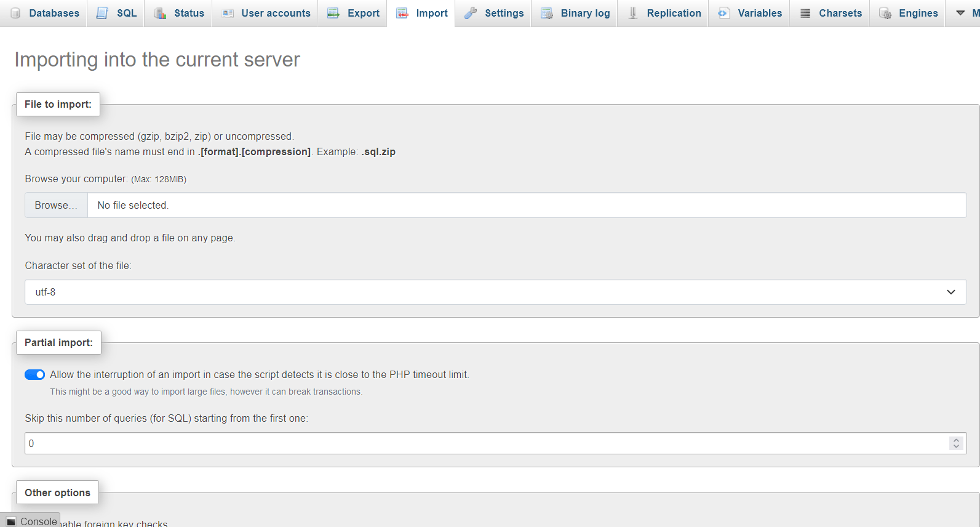Click the Databases tab icon
This screenshot has width=980, height=527.
[16, 13]
